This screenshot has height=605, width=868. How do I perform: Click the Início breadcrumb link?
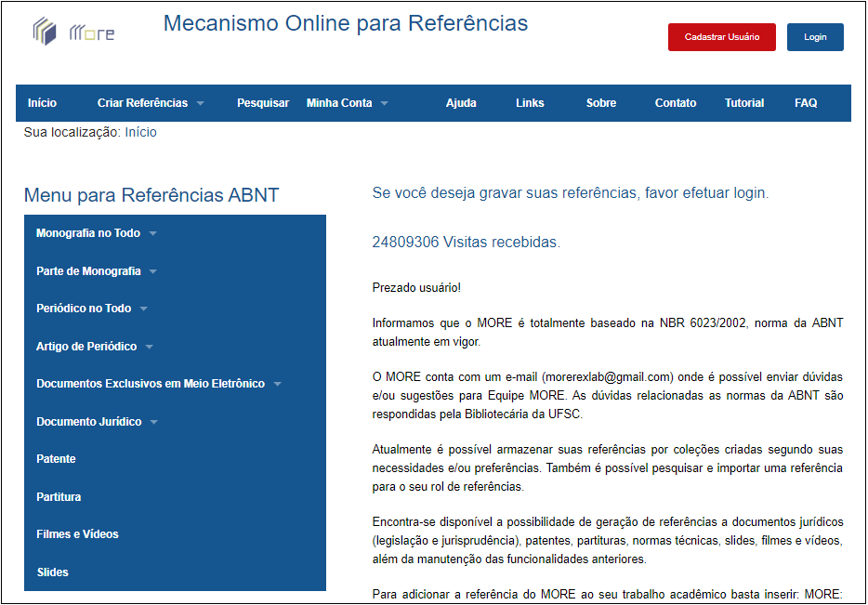[140, 132]
